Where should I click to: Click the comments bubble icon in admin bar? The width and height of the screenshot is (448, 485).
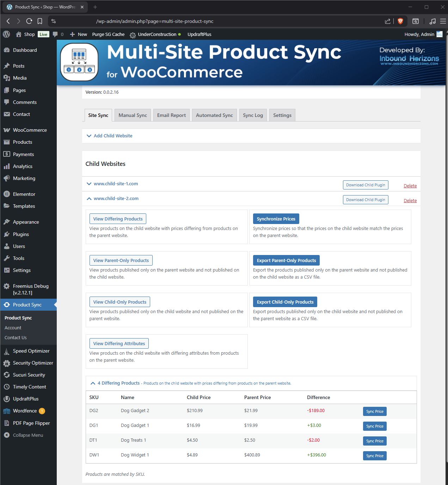point(55,34)
